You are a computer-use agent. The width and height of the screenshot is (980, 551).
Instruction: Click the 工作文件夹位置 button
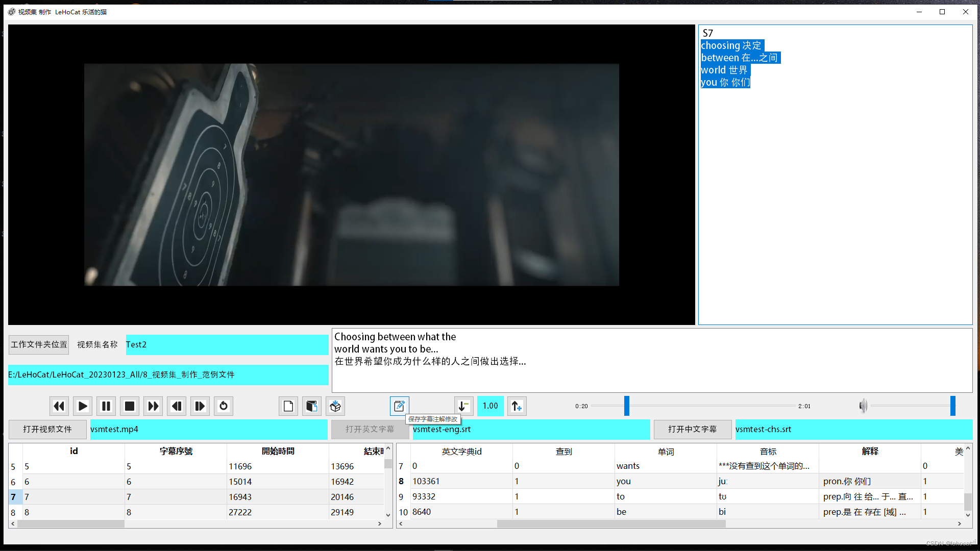(x=39, y=344)
